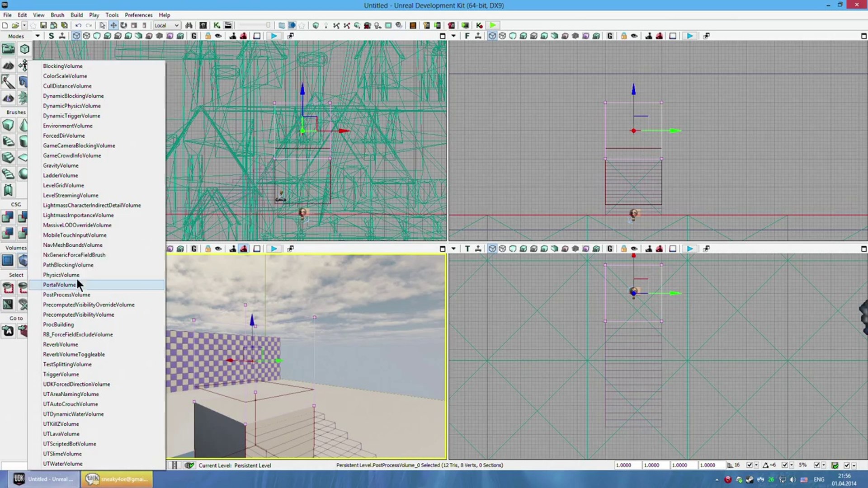The height and width of the screenshot is (488, 868).
Task: Click the CSG Subtract icon
Action: click(24, 217)
